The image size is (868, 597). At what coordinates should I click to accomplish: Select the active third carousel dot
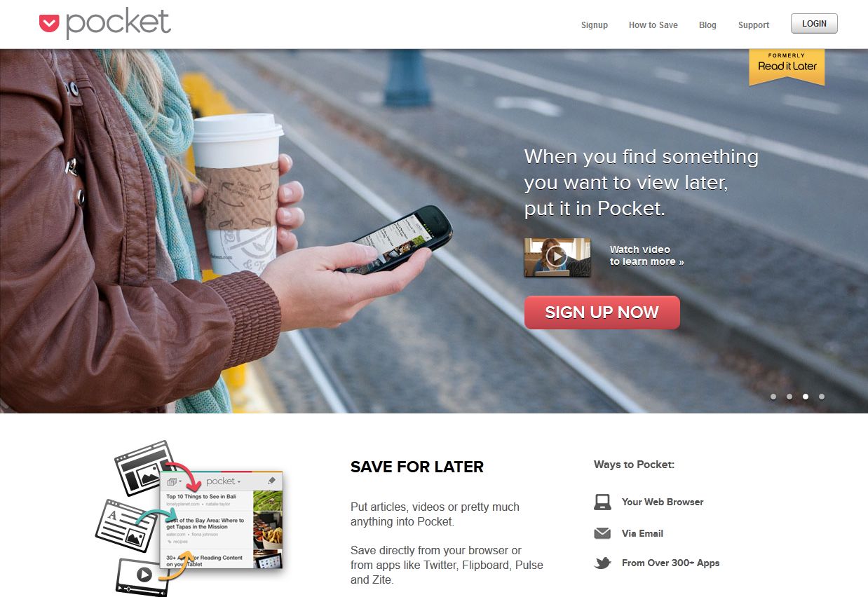[806, 397]
